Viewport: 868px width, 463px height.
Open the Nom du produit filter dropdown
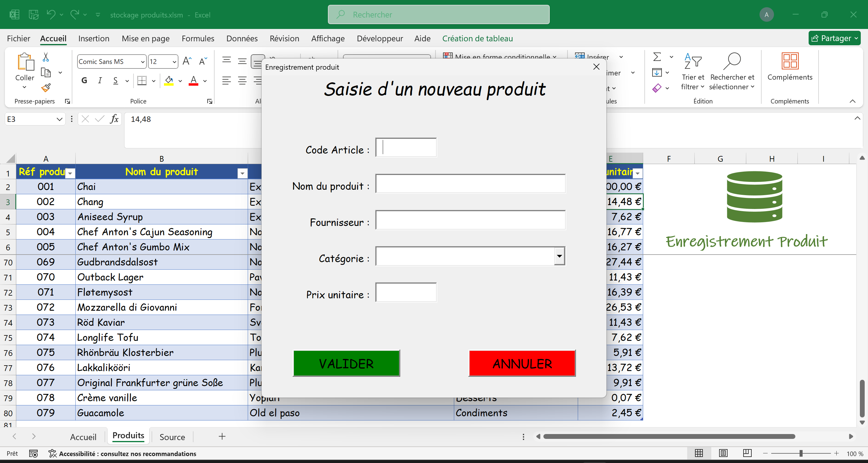click(242, 173)
